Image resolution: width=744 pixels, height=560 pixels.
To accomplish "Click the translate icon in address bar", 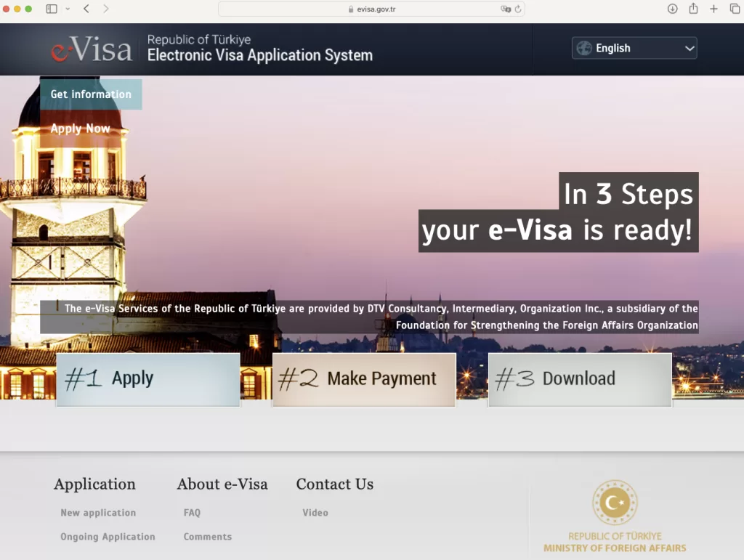I will click(506, 9).
